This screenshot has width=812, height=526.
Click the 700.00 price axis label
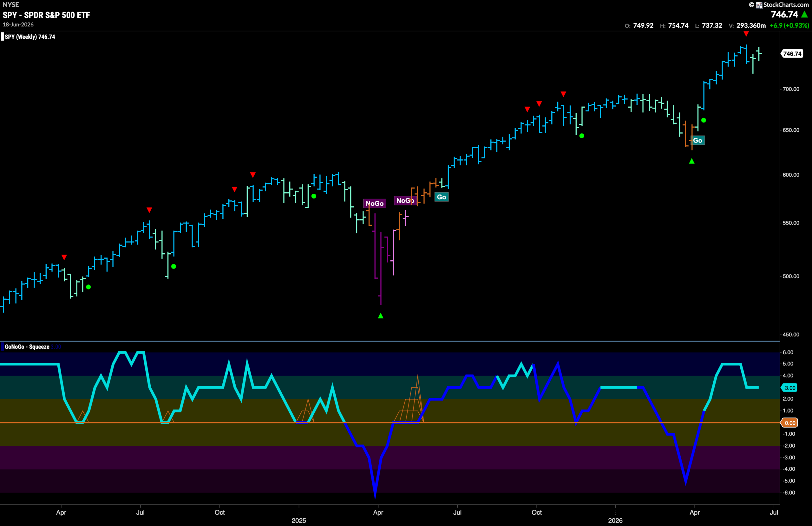(x=791, y=89)
